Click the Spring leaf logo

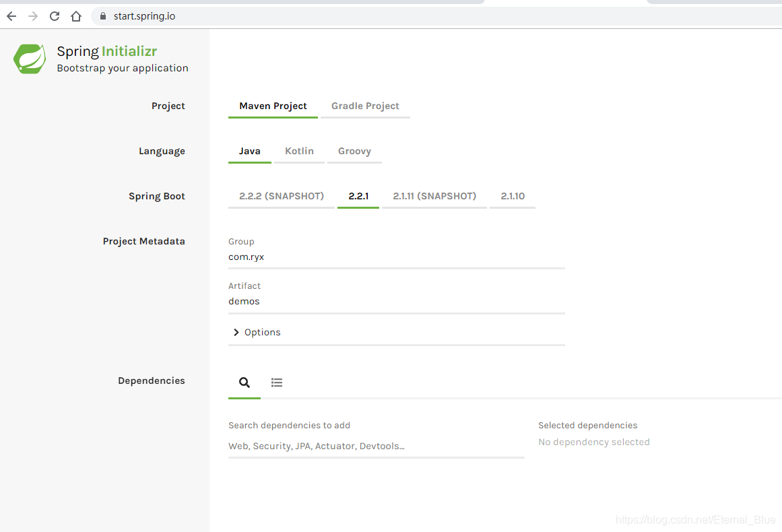coord(30,59)
